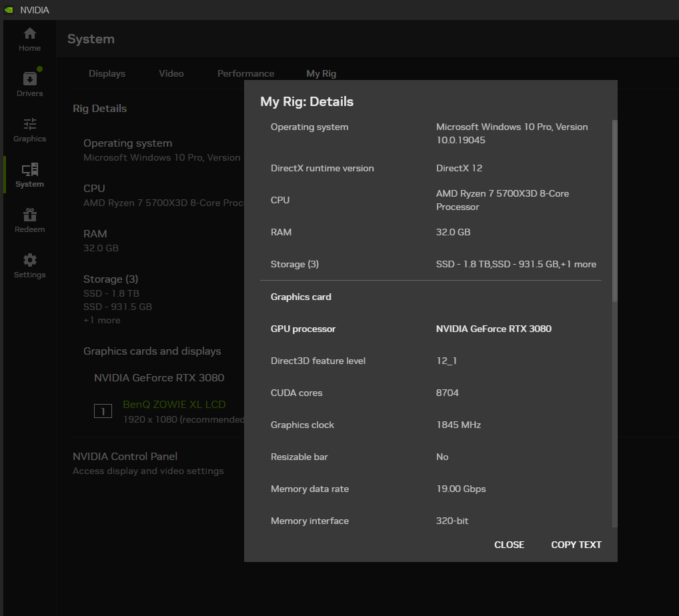Viewport: 679px width, 616px height.
Task: Select the Graphics clock value 1845 MHz
Action: pyautogui.click(x=459, y=425)
